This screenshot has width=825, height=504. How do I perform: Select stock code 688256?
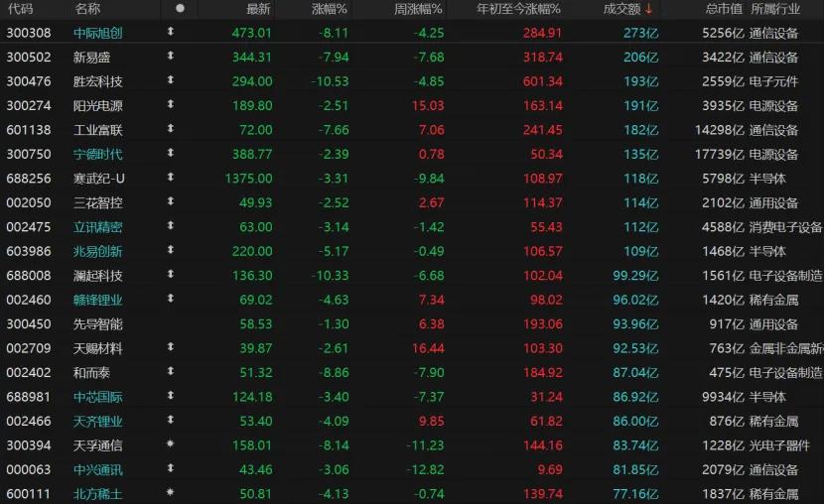click(x=29, y=179)
